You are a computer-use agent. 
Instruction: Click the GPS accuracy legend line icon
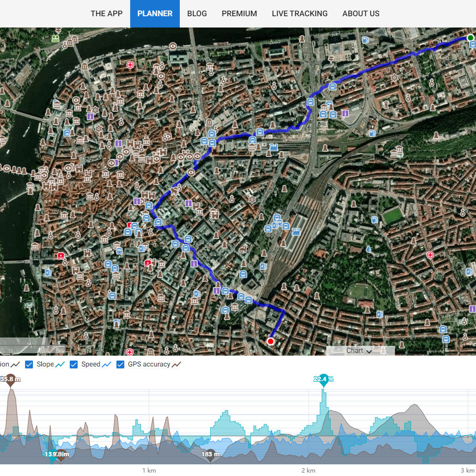176,364
